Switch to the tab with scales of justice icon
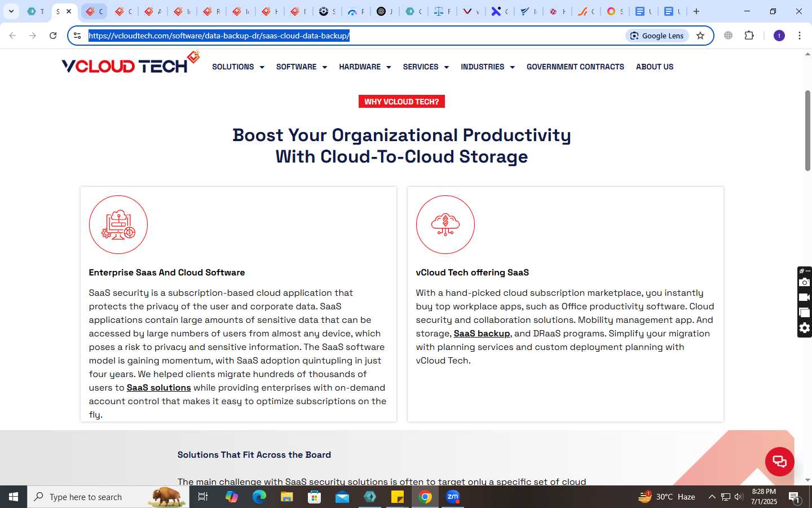 442,11
